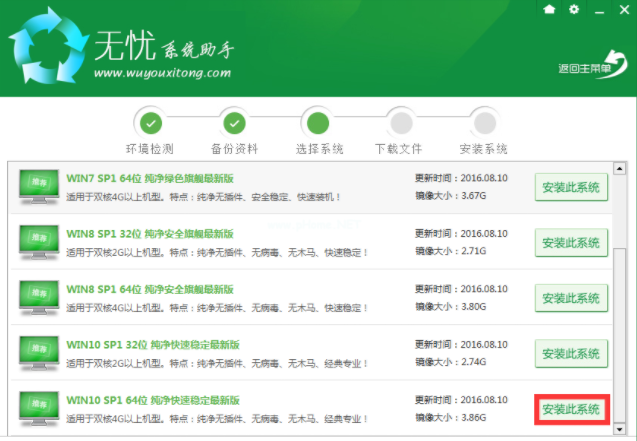The width and height of the screenshot is (637, 441).
Task: Install WIN8 SP1 64位 system
Action: pyautogui.click(x=571, y=298)
